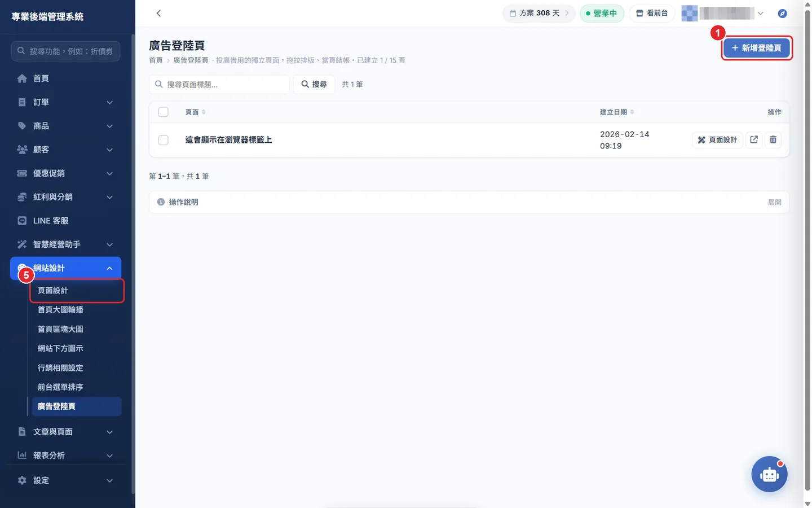Click the 紅利與分銷 coins icon
The image size is (812, 508).
[22, 197]
